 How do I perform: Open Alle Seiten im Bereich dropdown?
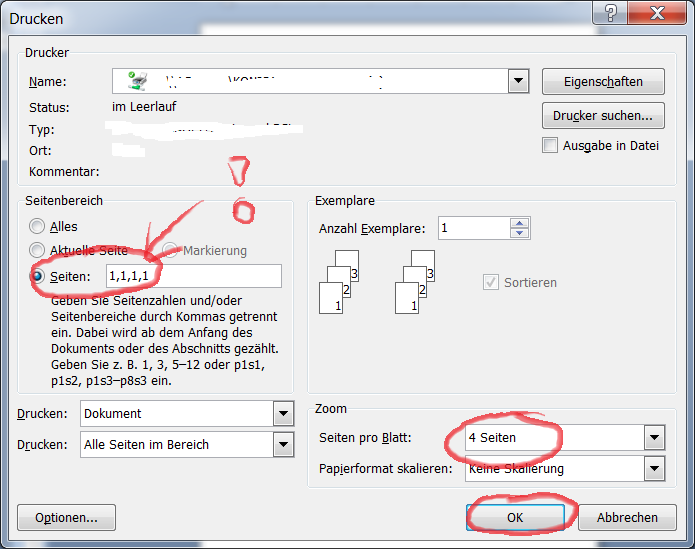(x=283, y=444)
